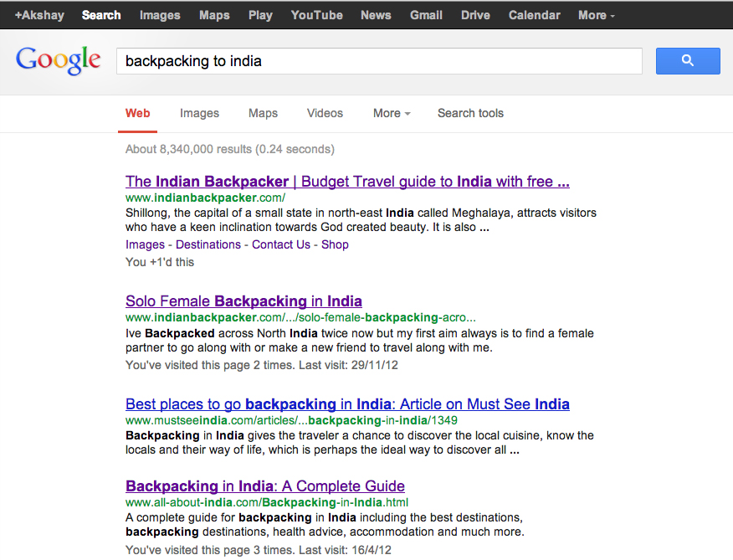733x560 pixels.
Task: Open the Contact Us sitelink
Action: [x=281, y=244]
